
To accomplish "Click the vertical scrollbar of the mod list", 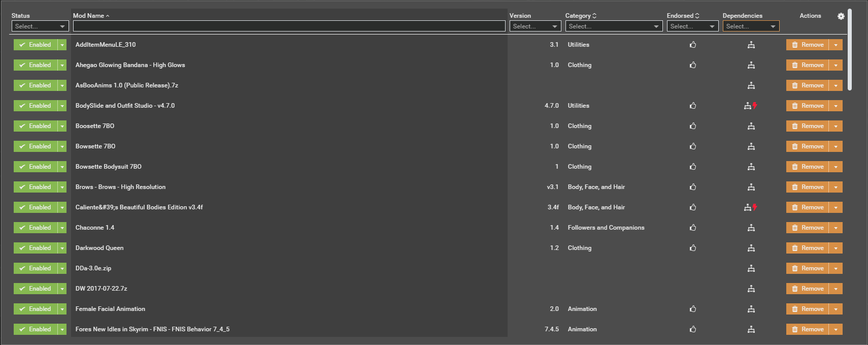I will [850, 50].
